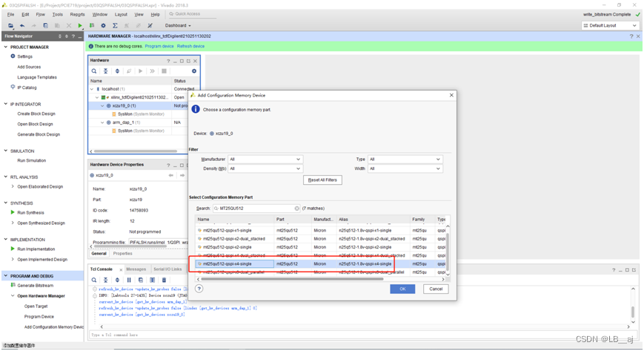Expand Open Synthesized Design item

coord(13,223)
